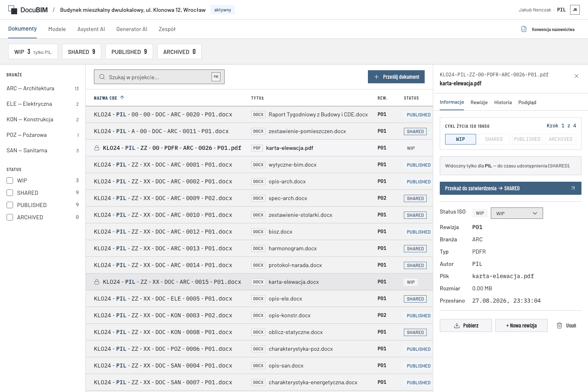Screen dimensions: 588x392
Task: Select the ARCHIVED 0 status tile
Action: click(179, 51)
